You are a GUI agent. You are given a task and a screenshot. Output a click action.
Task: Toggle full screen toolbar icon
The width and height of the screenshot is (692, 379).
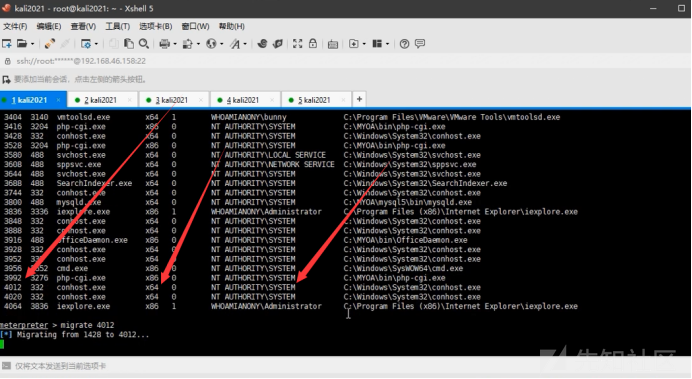[297, 44]
